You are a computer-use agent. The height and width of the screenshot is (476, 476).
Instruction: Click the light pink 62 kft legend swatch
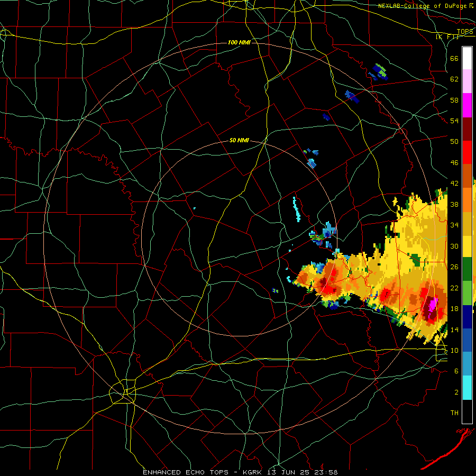(467, 81)
